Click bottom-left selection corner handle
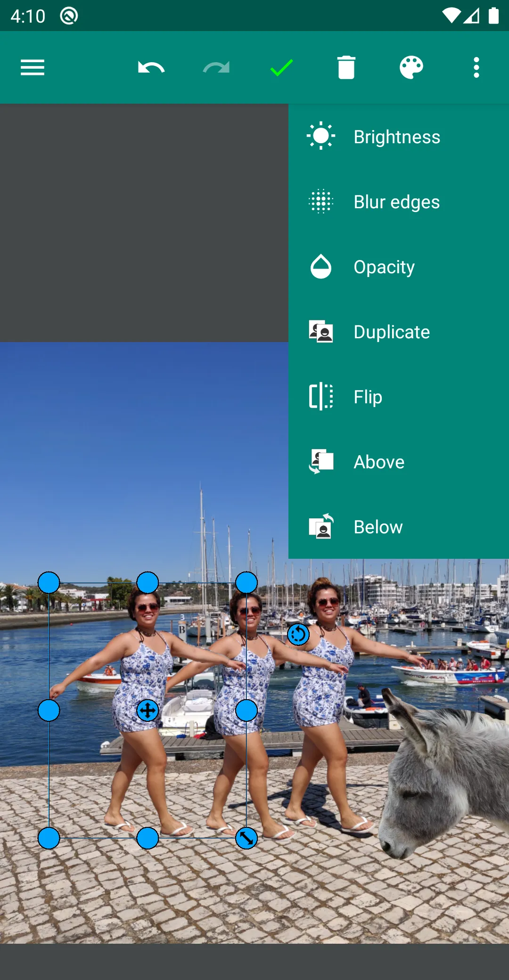This screenshot has width=509, height=980. click(49, 838)
